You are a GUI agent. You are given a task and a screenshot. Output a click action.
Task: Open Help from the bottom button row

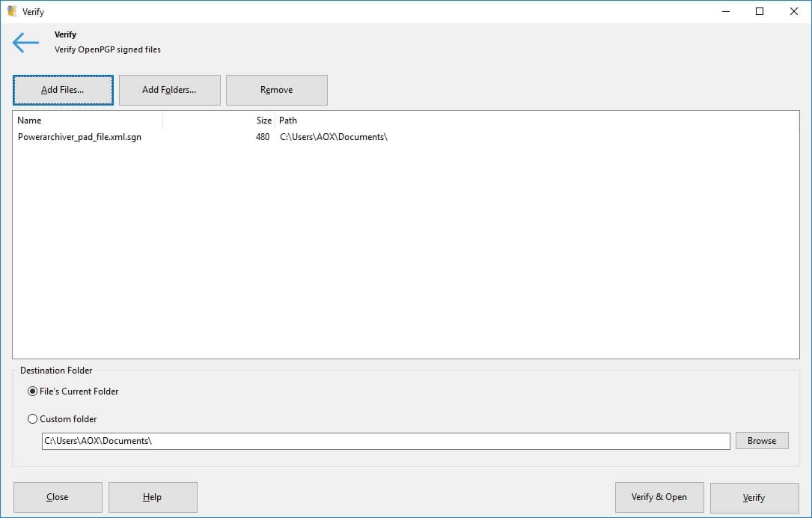pyautogui.click(x=153, y=497)
